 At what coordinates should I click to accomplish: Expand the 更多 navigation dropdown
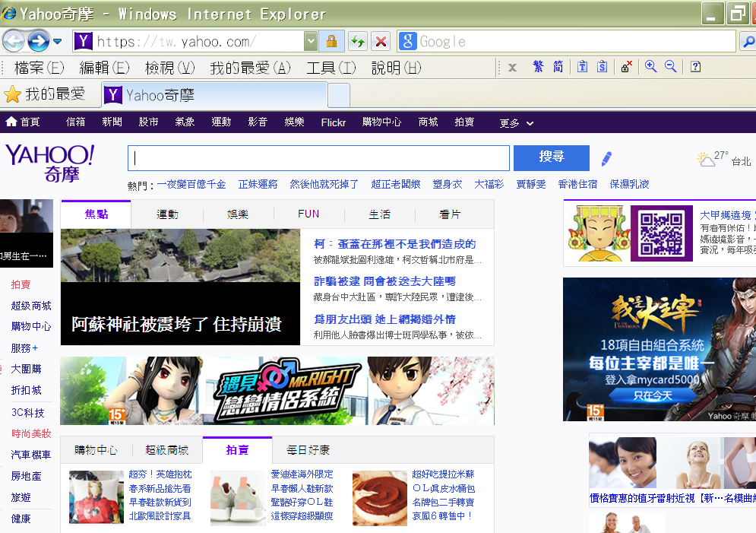517,123
